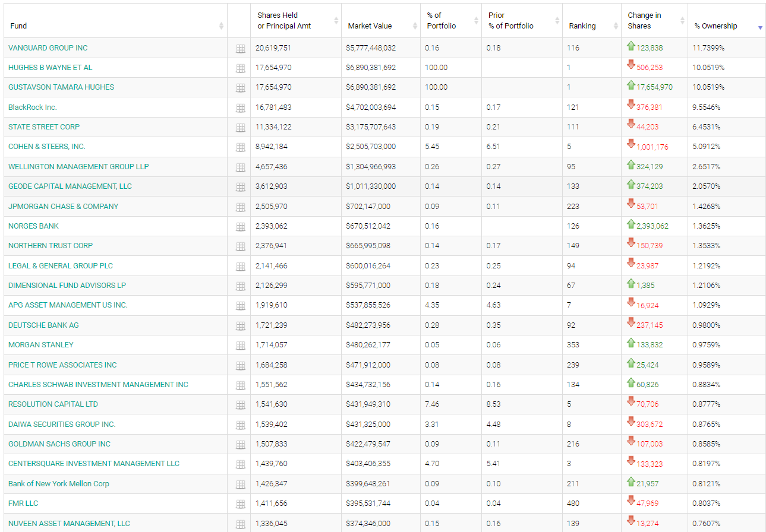Open COHEN & STEERS, INC. link
The image size is (766, 532).
point(47,147)
